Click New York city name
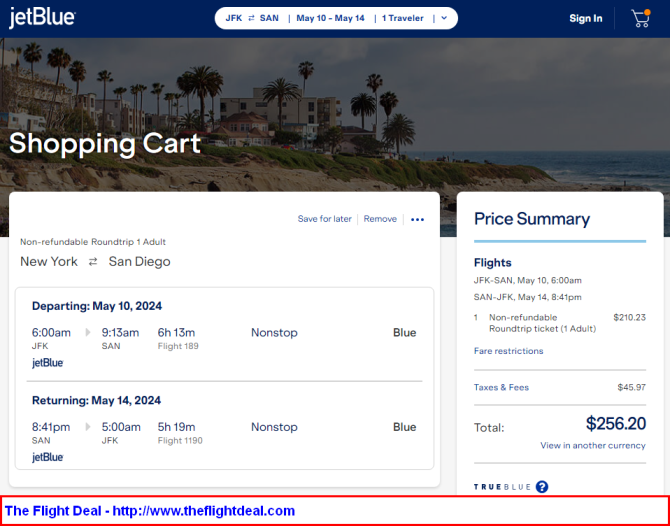This screenshot has width=670, height=526. pos(49,262)
